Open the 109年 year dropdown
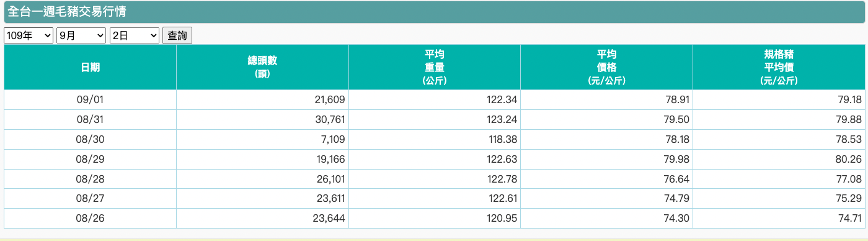Viewport: 868px width, 241px height. click(29, 36)
